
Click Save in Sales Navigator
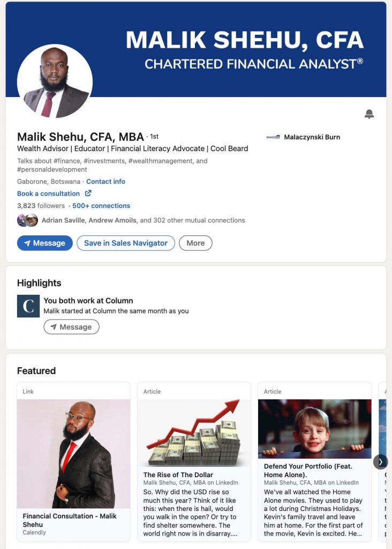coord(125,243)
